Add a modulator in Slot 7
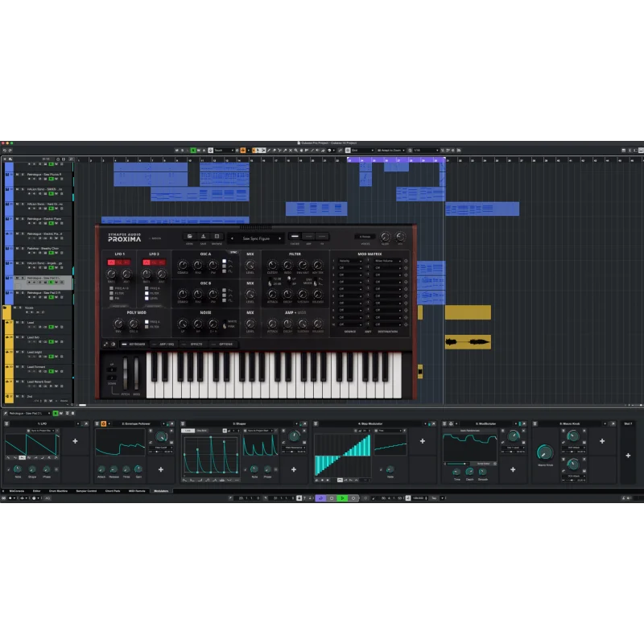644x644 pixels. click(x=628, y=456)
